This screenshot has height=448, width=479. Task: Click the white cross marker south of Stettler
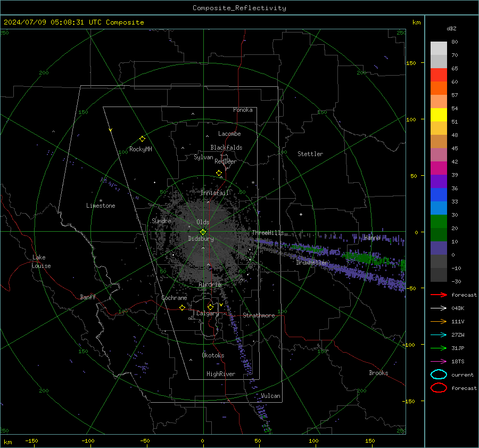(x=301, y=214)
